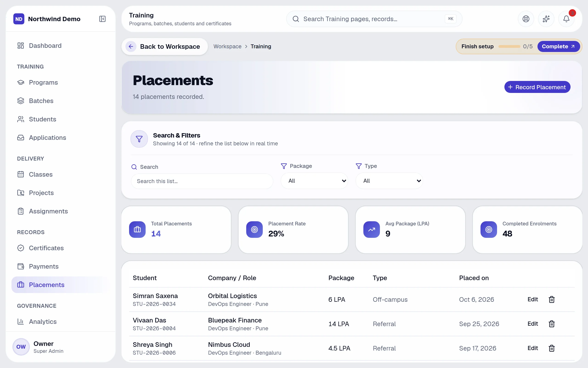This screenshot has width=588, height=368.
Task: Collapse the sidebar panel icon
Action: pyautogui.click(x=102, y=19)
